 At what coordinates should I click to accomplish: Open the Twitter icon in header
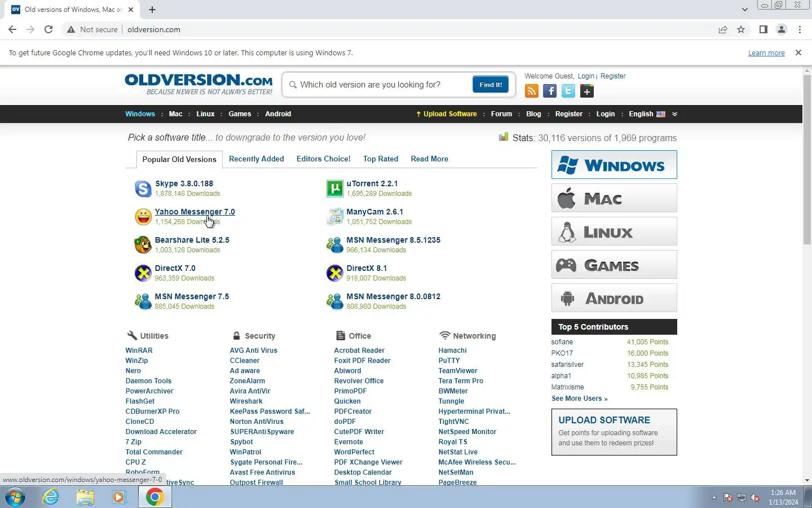[568, 91]
